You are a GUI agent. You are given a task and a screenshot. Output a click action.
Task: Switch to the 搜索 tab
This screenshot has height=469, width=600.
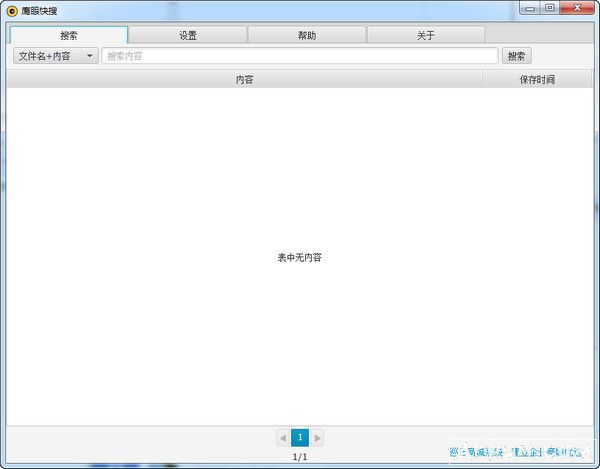coord(68,35)
